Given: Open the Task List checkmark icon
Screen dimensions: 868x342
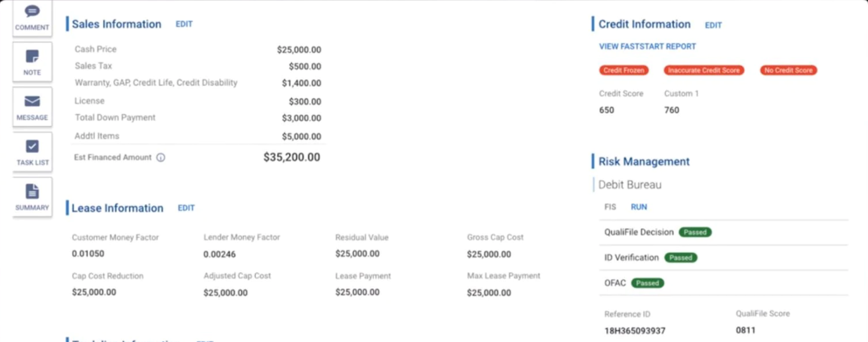Looking at the screenshot, I should coord(32,152).
